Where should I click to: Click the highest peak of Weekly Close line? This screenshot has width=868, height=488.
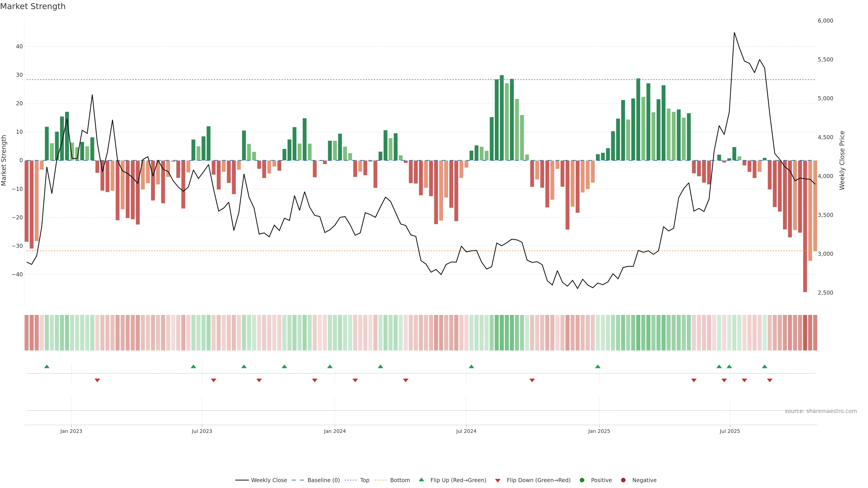click(734, 33)
